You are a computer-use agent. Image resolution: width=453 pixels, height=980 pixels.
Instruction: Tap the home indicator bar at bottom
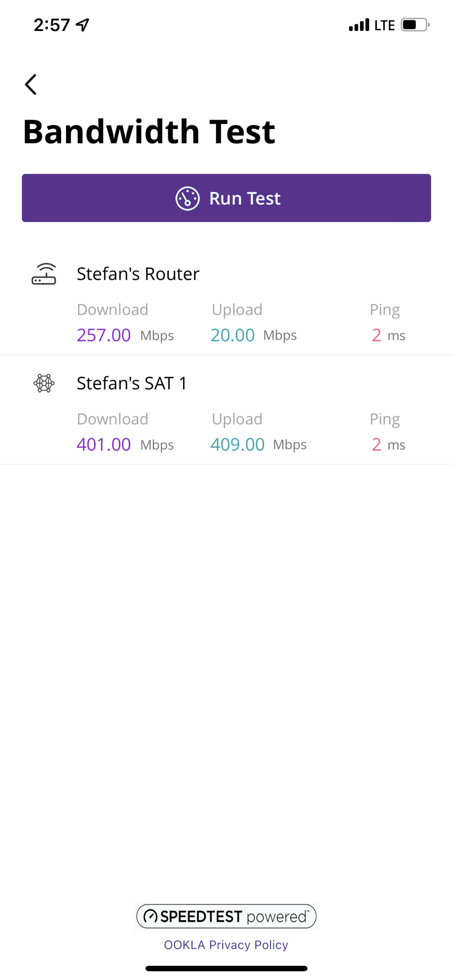226,969
